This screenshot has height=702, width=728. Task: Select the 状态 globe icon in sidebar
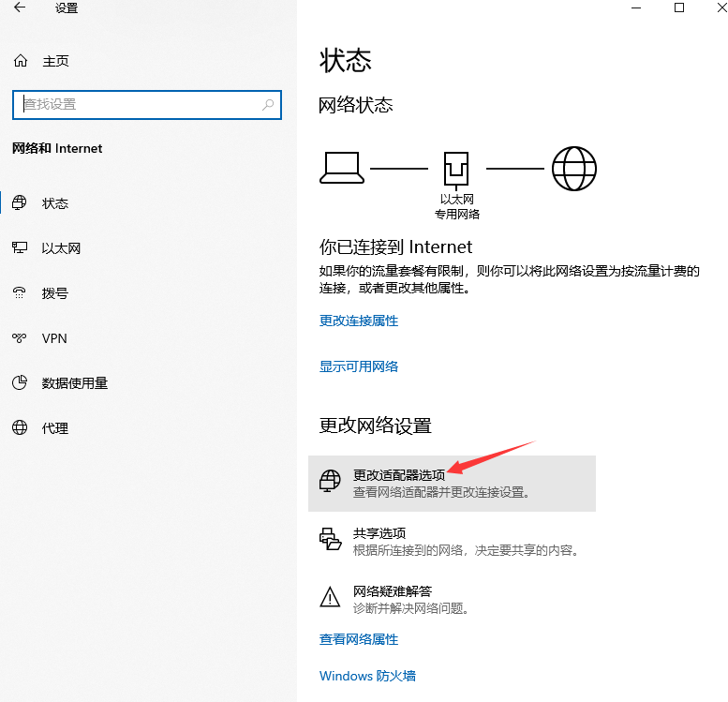tap(20, 203)
